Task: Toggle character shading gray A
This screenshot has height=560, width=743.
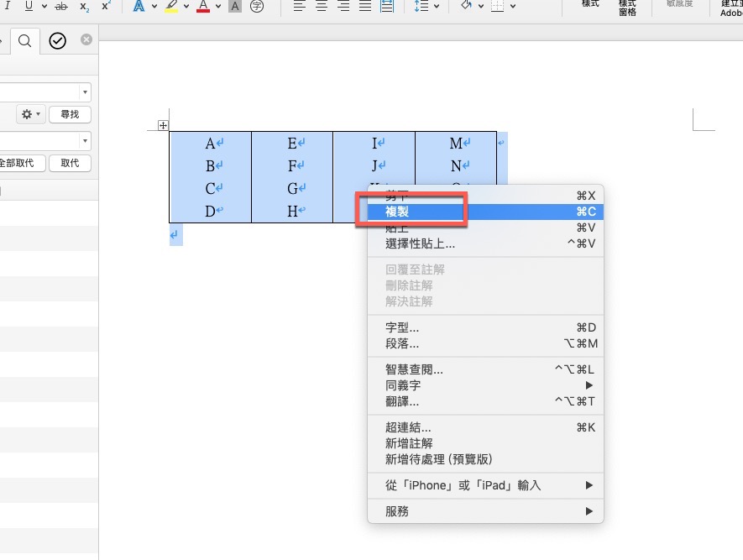Action: (234, 6)
